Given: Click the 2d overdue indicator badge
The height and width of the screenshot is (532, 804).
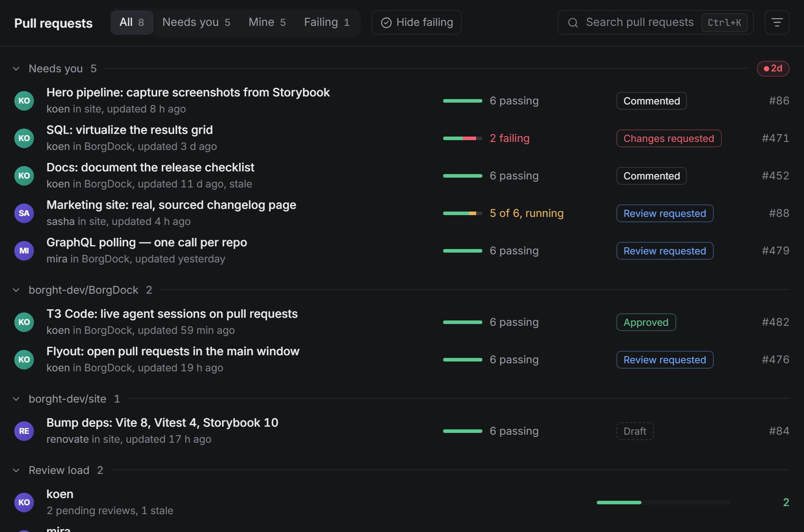Looking at the screenshot, I should [773, 69].
